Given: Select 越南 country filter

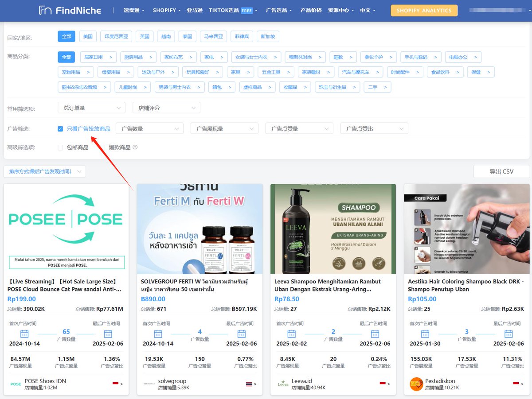Looking at the screenshot, I should coord(166,36).
